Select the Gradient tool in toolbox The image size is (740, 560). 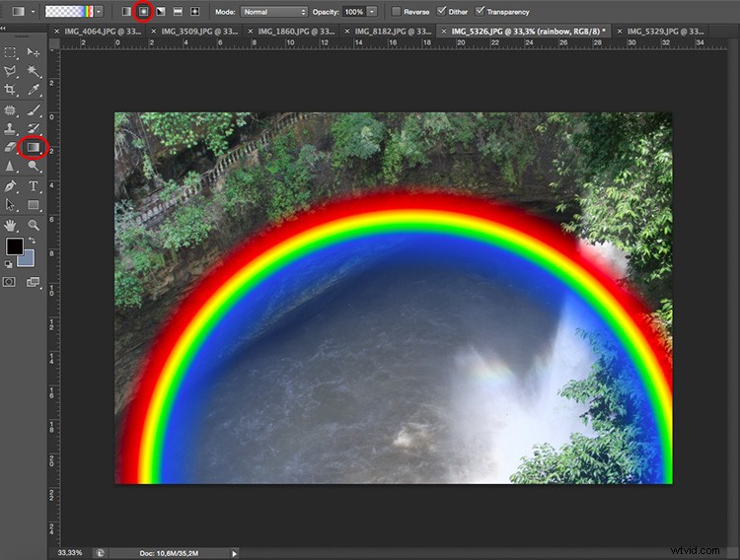(33, 147)
